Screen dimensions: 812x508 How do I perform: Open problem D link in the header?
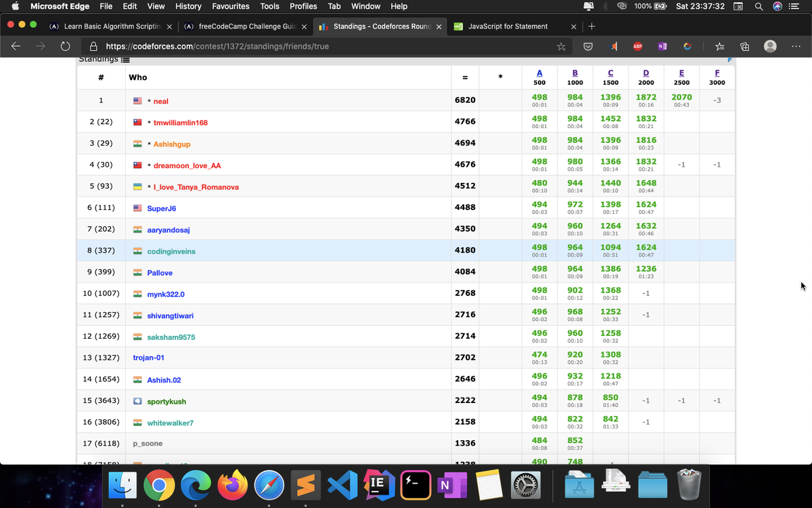pos(646,72)
